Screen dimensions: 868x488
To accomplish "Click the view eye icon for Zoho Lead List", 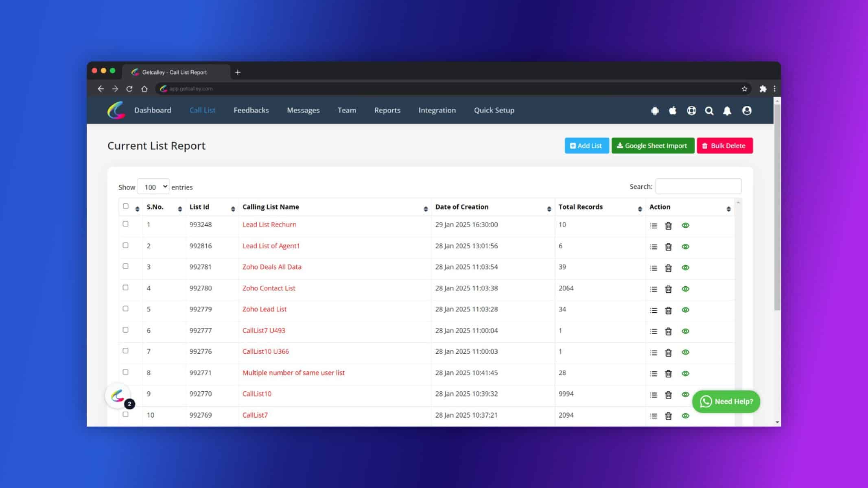I will 686,310.
